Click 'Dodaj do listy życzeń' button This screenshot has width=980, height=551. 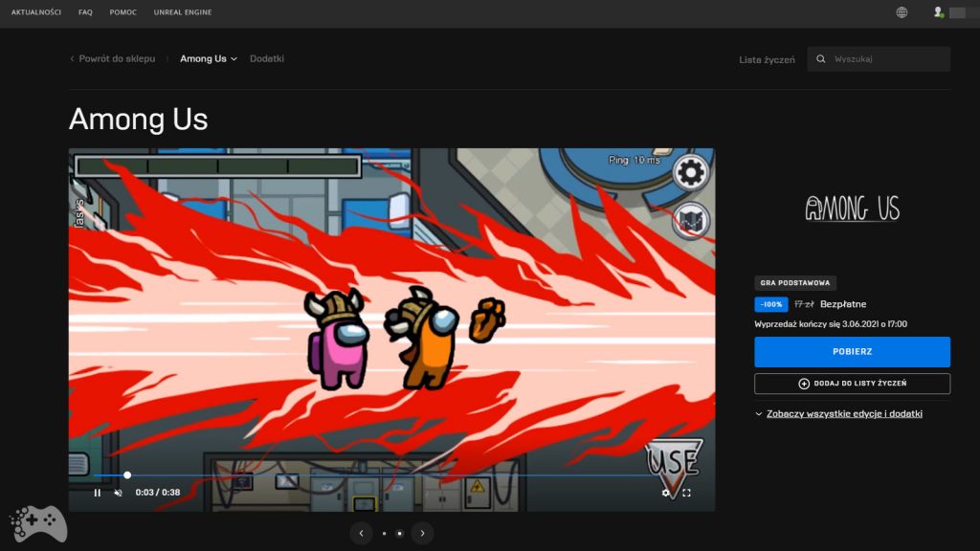coord(852,384)
